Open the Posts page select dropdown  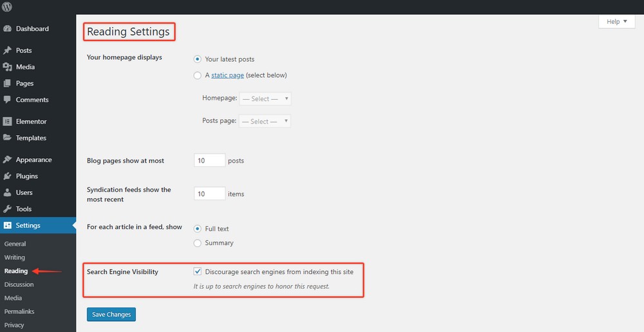click(265, 121)
